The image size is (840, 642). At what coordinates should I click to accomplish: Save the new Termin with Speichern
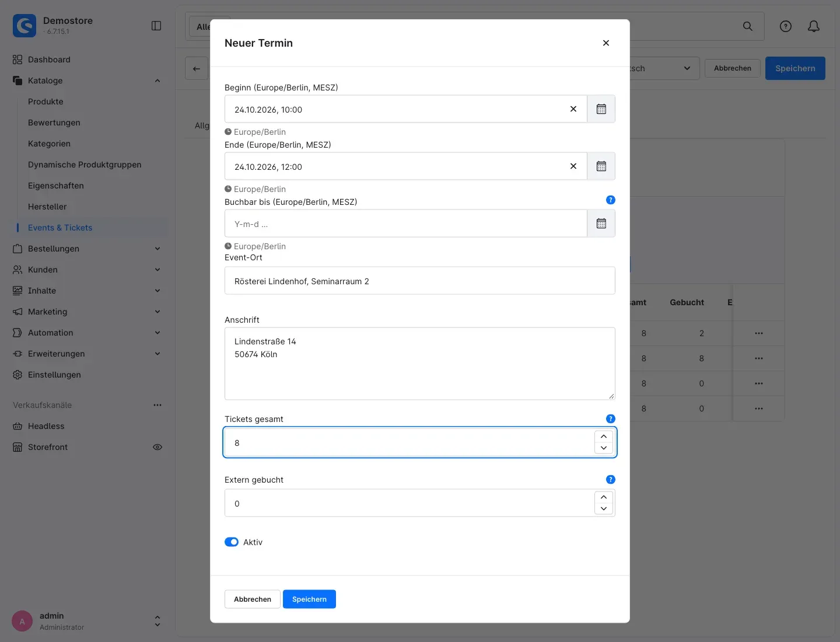coord(309,599)
